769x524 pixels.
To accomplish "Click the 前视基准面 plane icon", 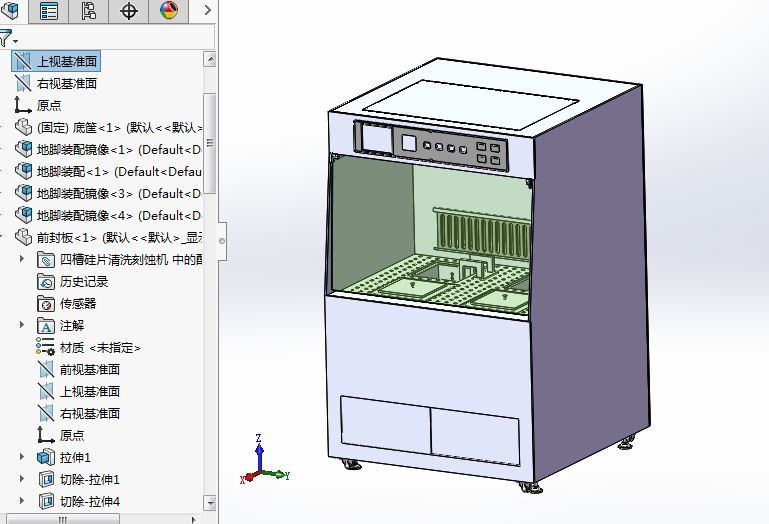I will tap(46, 369).
